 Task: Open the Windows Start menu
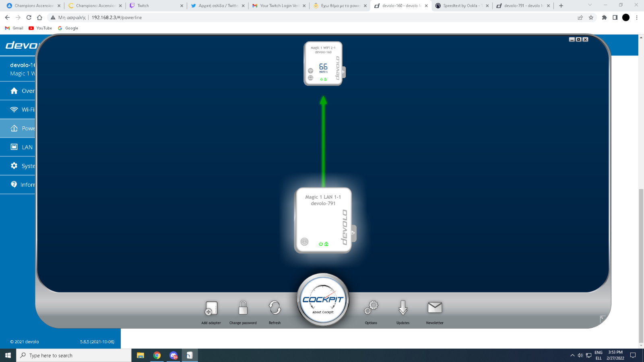point(8,355)
